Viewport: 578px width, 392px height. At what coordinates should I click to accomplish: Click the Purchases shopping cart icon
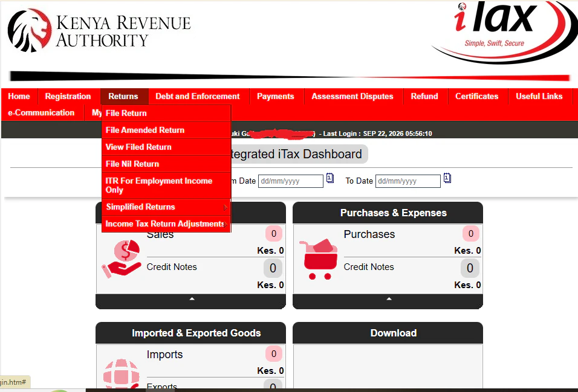click(319, 259)
